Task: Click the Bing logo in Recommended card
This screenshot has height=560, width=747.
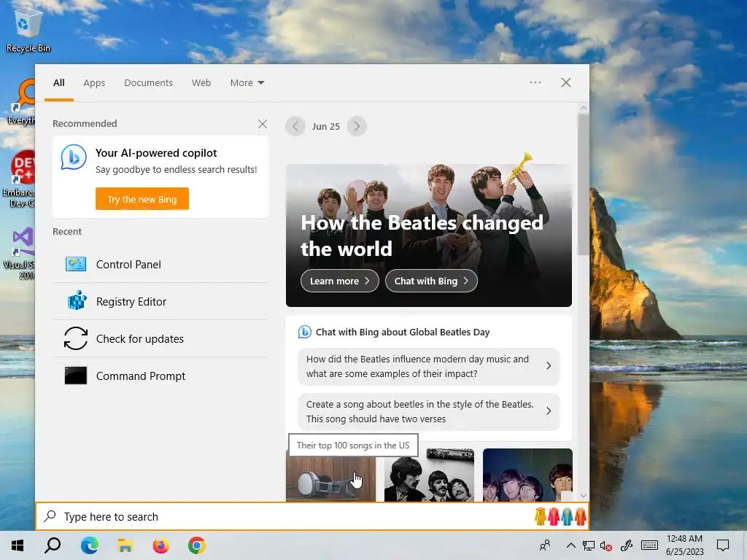Action: pyautogui.click(x=74, y=157)
